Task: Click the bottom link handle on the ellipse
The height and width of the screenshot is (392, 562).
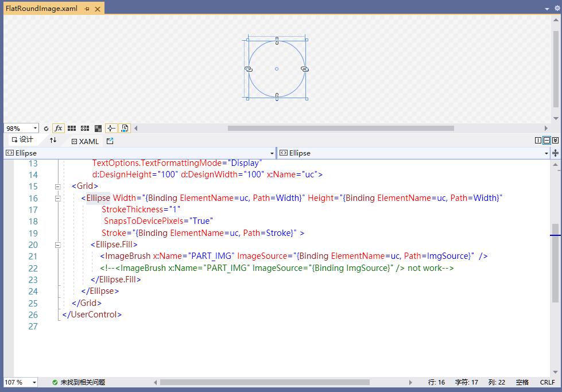Action: (x=277, y=97)
